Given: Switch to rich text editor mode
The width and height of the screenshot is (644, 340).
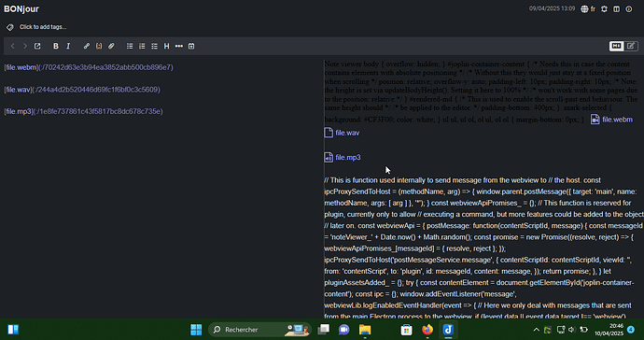Looking at the screenshot, I should tap(631, 46).
